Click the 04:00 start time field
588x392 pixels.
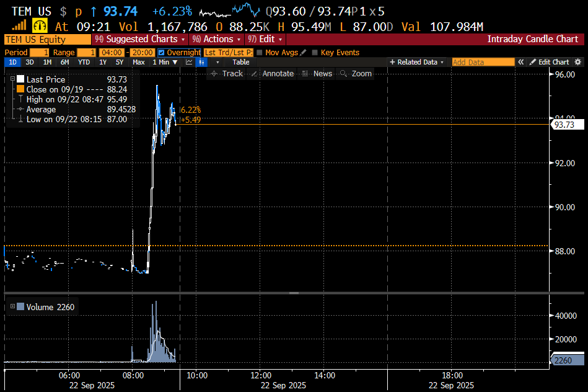(x=112, y=53)
